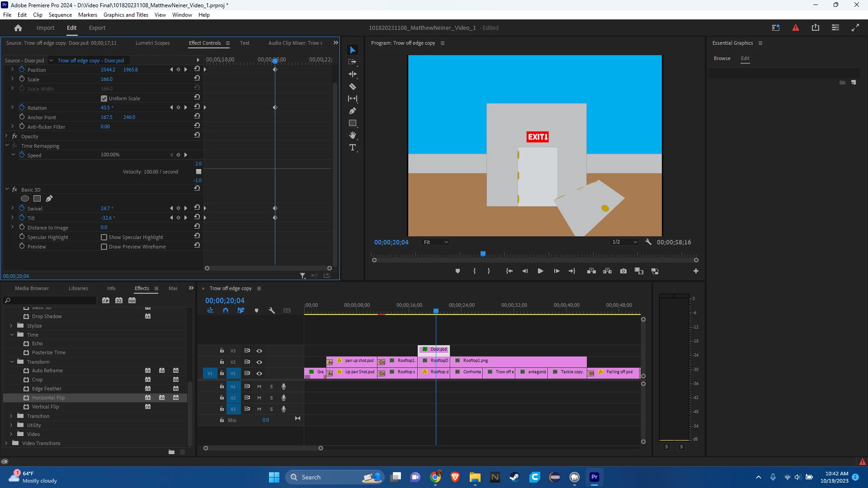Image resolution: width=868 pixels, height=488 pixels.
Task: Open the 1/2 playback resolution dropdown
Action: (x=624, y=242)
